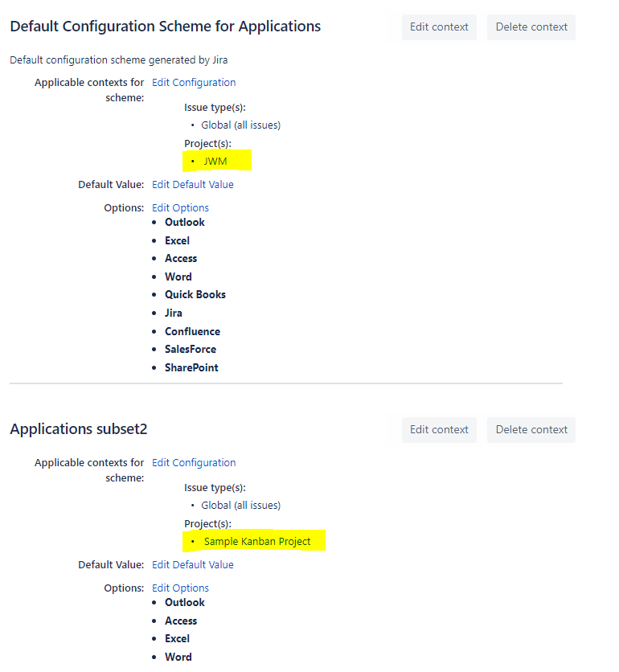Image resolution: width=619 pixels, height=672 pixels.
Task: Click Excel option in Default Configuration Scheme
Action: click(177, 240)
